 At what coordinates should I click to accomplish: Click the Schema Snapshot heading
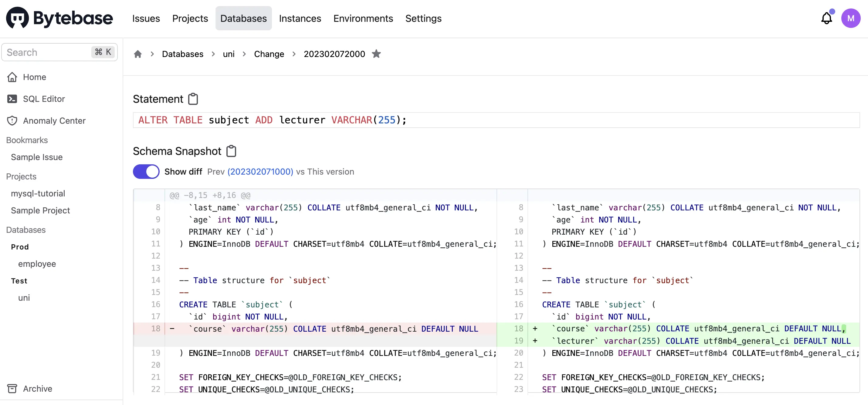click(x=177, y=151)
